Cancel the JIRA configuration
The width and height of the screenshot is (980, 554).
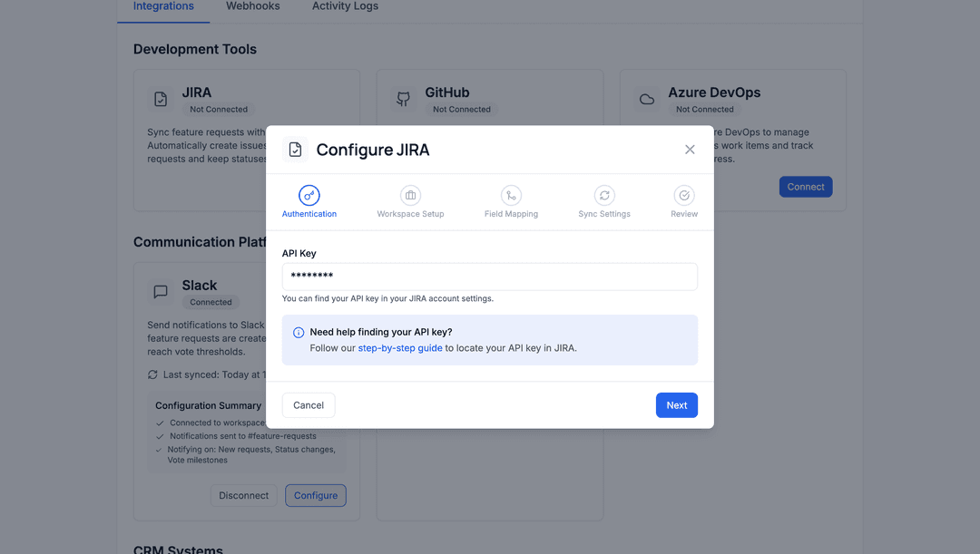[x=308, y=404]
